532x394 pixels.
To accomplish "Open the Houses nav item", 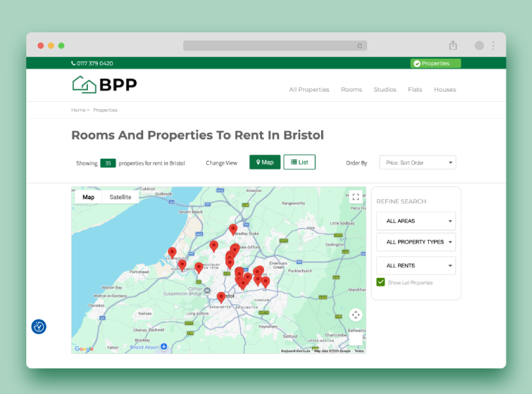I will [445, 89].
